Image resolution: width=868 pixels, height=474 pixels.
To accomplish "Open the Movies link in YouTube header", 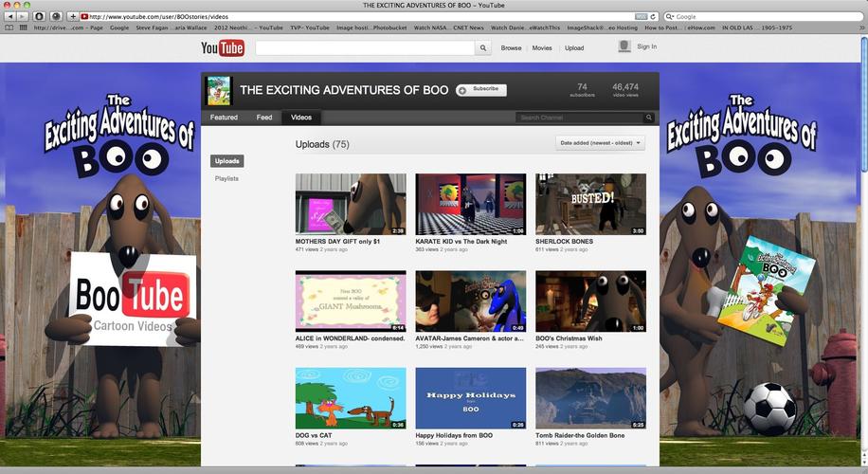I will click(542, 48).
